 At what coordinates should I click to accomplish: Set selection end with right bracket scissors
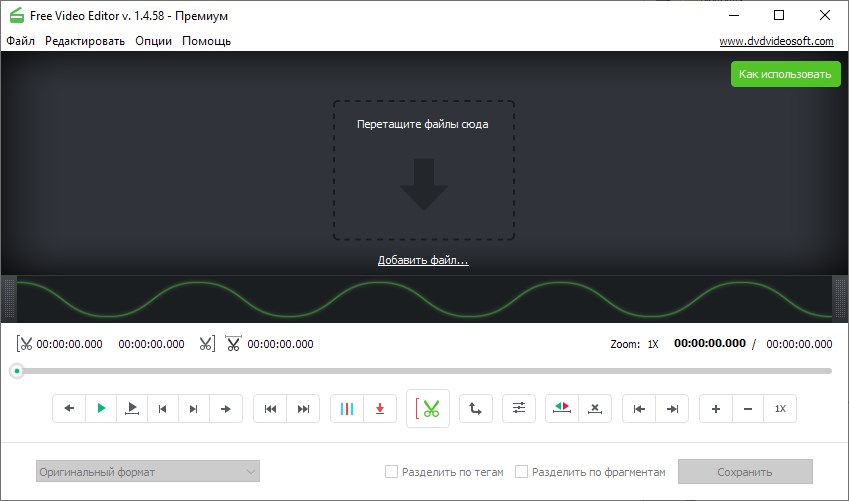point(207,344)
